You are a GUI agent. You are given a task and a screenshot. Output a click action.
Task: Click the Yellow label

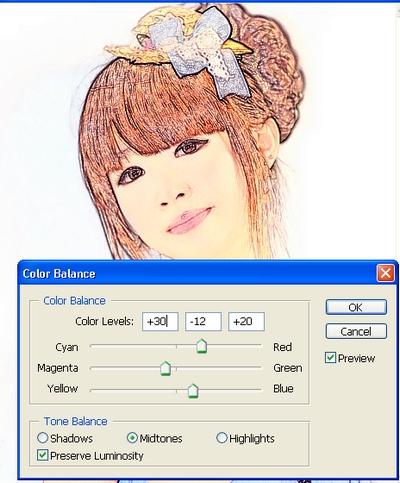(x=62, y=389)
